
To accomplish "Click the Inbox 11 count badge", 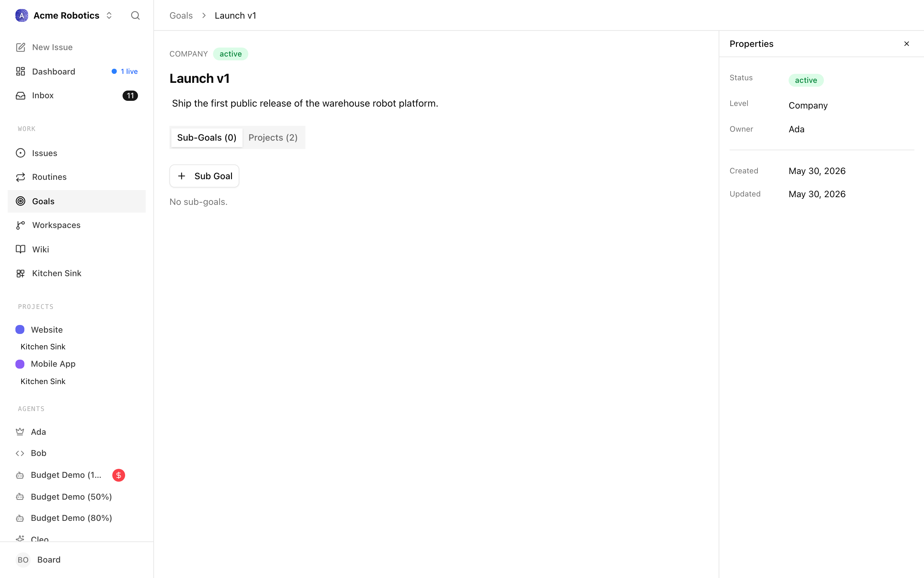I will [x=130, y=96].
